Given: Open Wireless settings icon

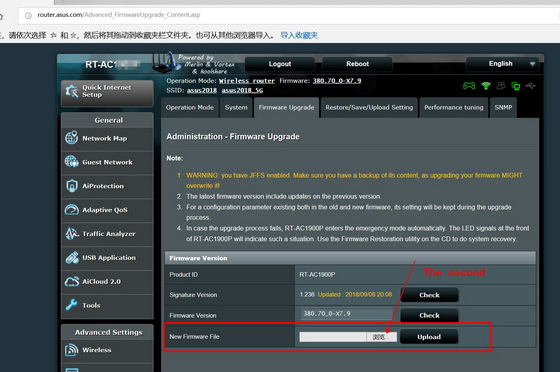Looking at the screenshot, I should point(71,350).
